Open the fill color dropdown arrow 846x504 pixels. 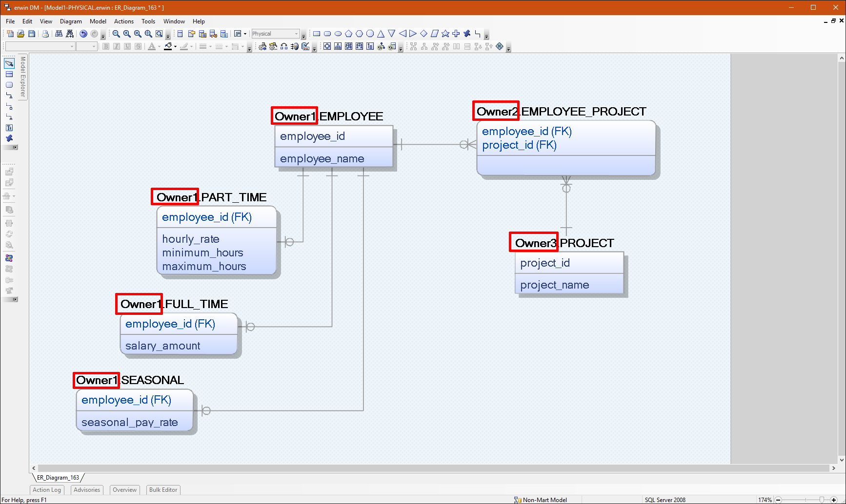tap(175, 46)
